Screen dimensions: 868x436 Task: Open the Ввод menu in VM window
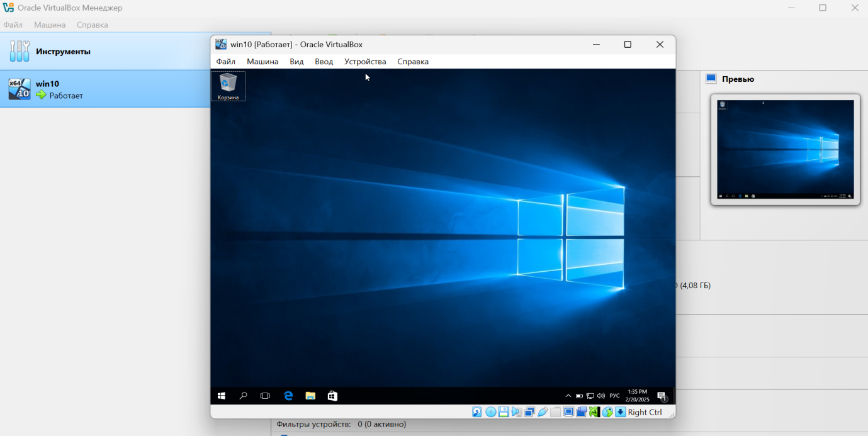(324, 62)
